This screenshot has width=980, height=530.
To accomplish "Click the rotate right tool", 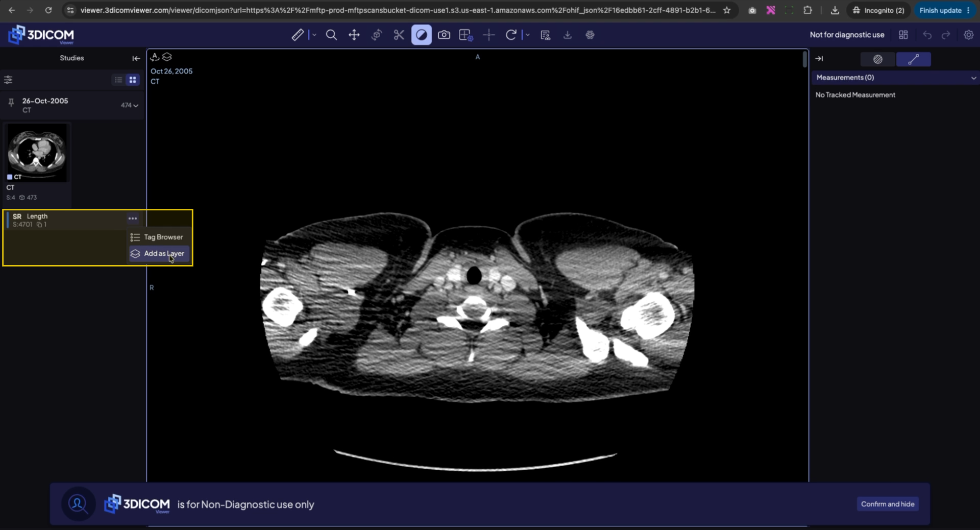I will pyautogui.click(x=511, y=35).
